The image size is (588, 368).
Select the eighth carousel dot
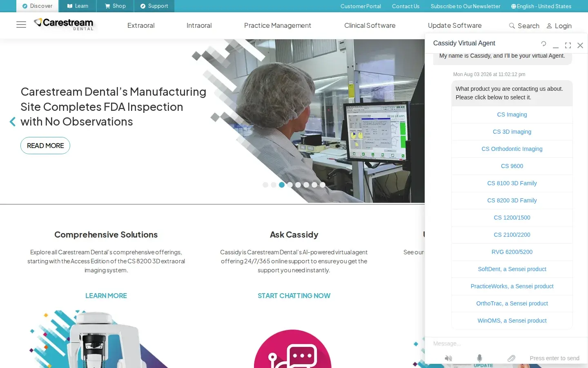point(323,185)
